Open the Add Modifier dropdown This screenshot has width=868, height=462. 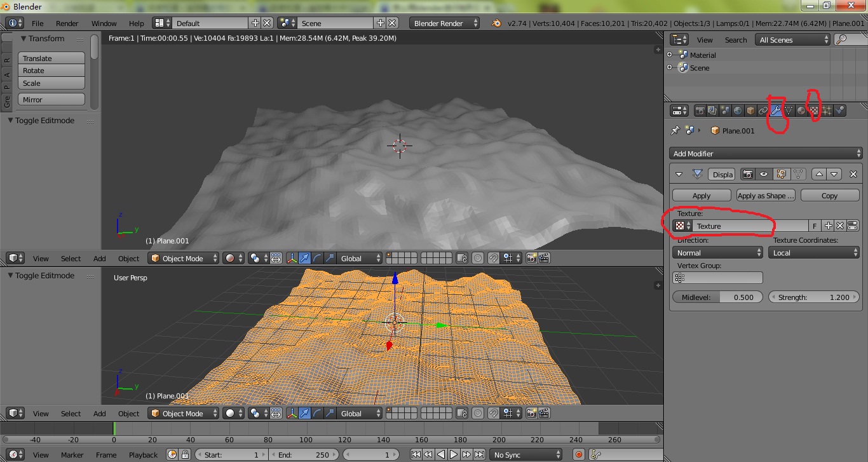[x=766, y=154]
